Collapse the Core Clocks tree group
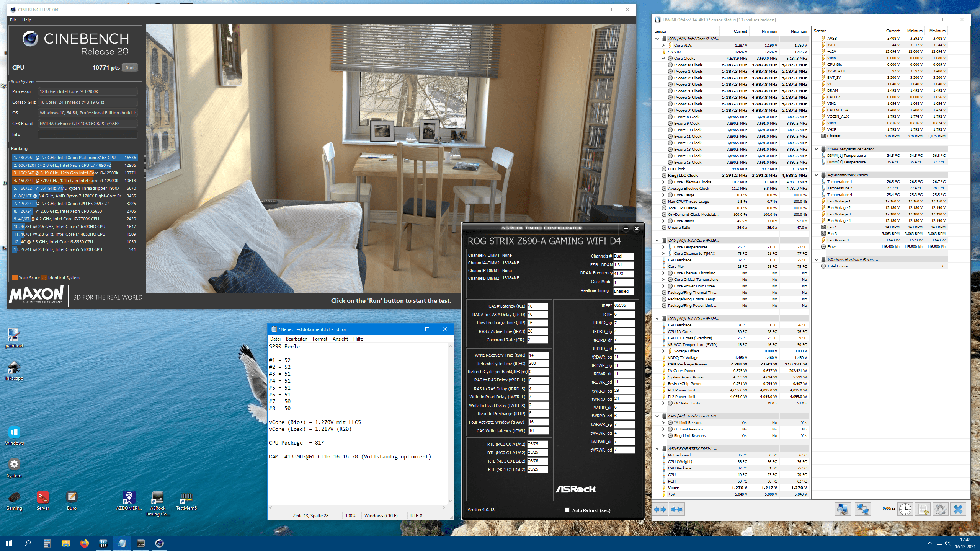This screenshot has width=980, height=551. click(663, 58)
